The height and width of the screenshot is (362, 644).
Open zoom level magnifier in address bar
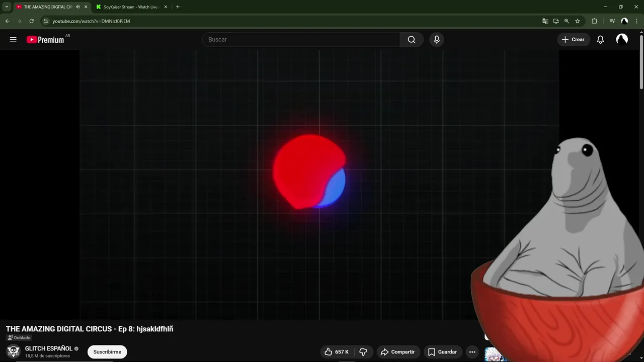tap(567, 21)
